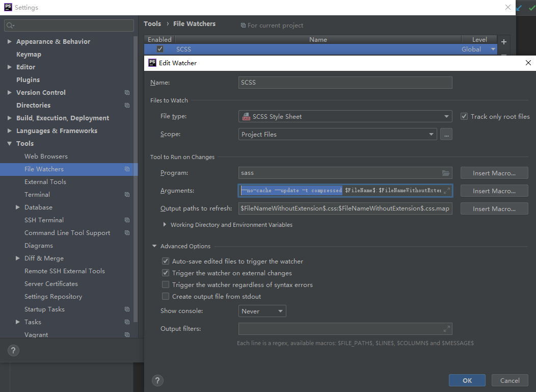The width and height of the screenshot is (536, 392).
Task: Select External Tools under Tools
Action: 45,182
